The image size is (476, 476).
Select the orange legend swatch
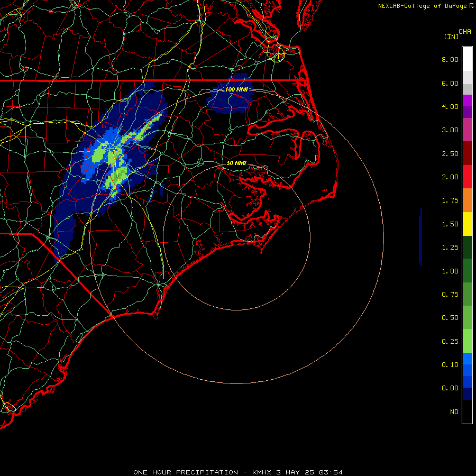[x=467, y=200]
